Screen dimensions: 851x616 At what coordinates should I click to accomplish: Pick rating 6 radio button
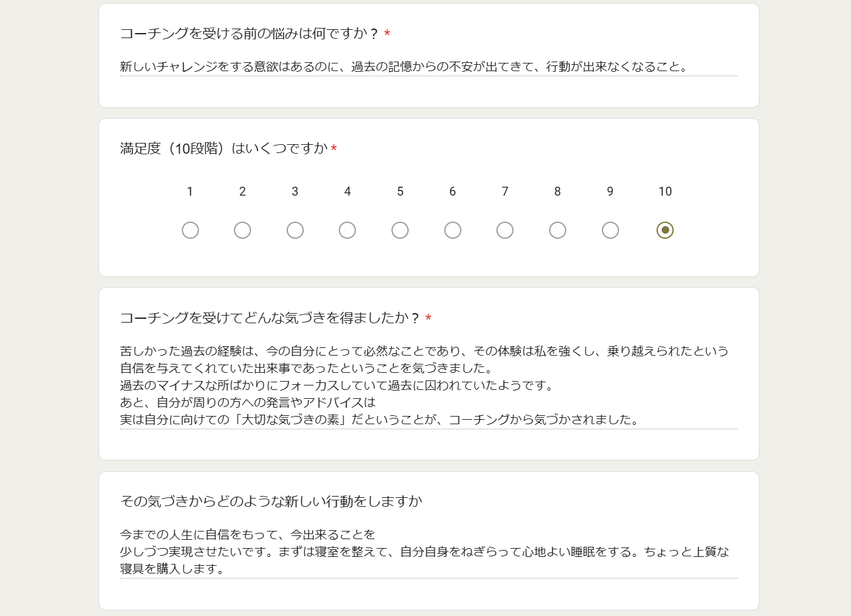tap(453, 230)
